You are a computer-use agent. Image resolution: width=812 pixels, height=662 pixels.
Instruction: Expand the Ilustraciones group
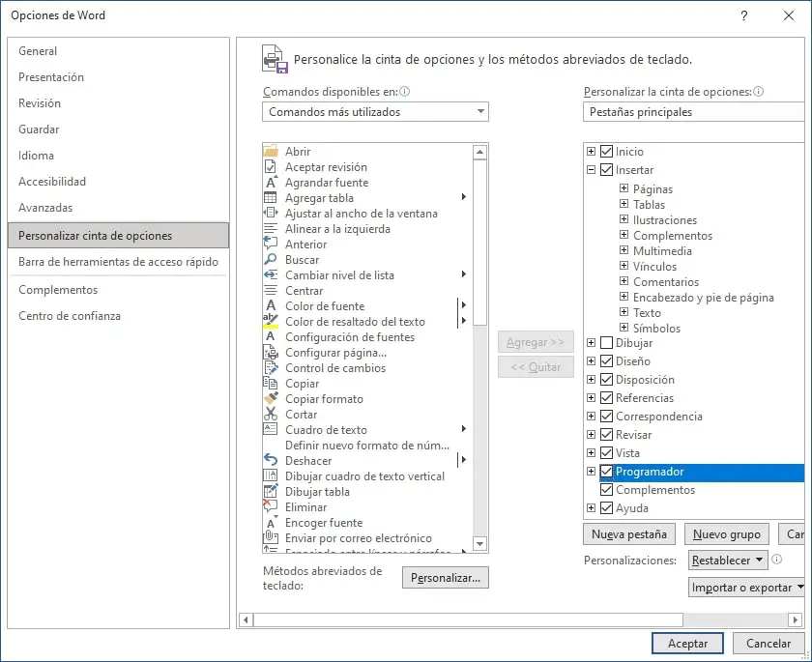click(624, 219)
